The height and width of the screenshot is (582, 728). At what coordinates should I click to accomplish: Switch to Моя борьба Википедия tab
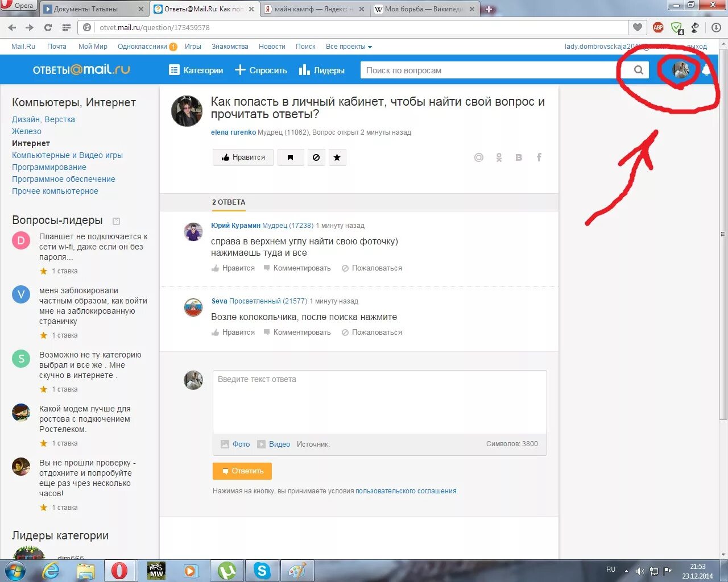click(x=424, y=9)
